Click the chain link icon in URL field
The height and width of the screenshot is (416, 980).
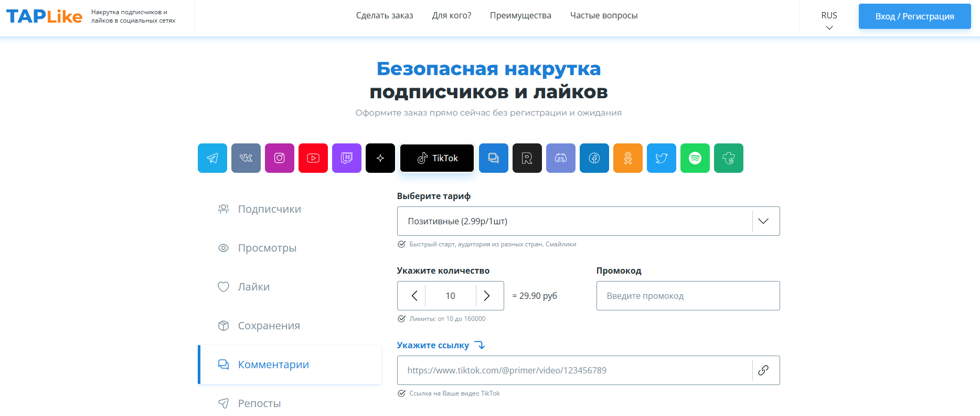[x=763, y=370]
